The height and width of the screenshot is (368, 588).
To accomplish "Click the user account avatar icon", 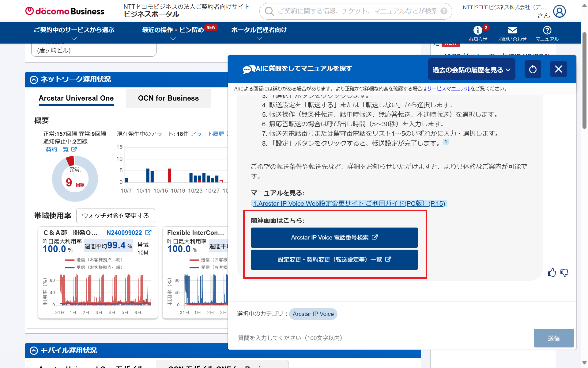I will coord(559,11).
